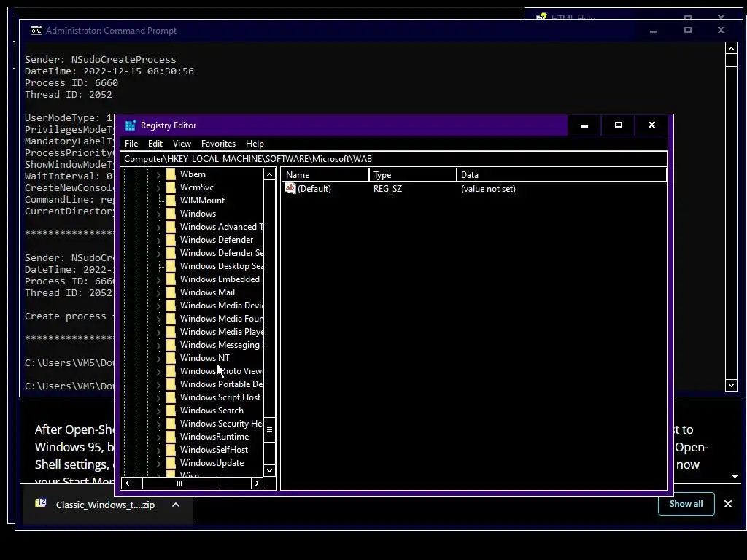Select the WindowsRuntime tree item

(214, 437)
